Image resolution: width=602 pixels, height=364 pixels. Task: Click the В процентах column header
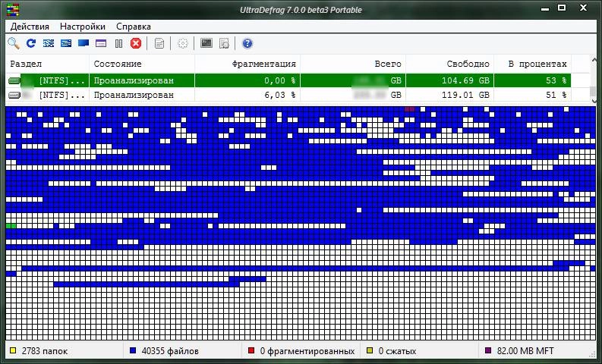point(533,64)
